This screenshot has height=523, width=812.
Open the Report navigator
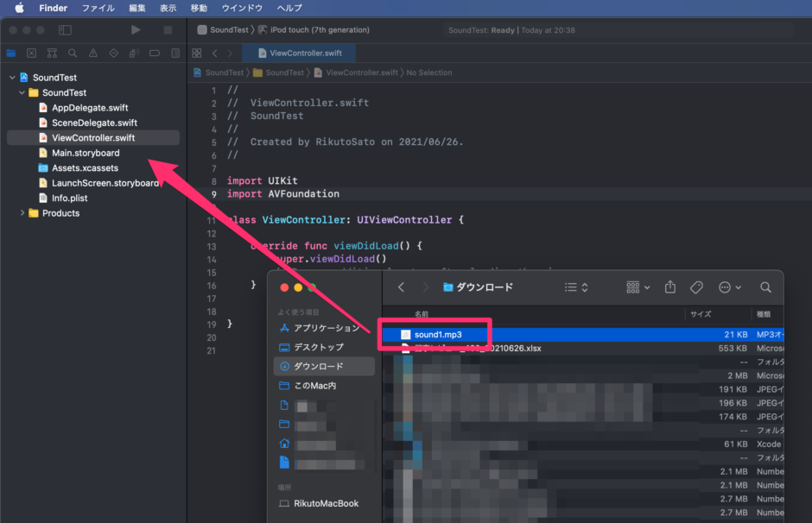pos(176,53)
